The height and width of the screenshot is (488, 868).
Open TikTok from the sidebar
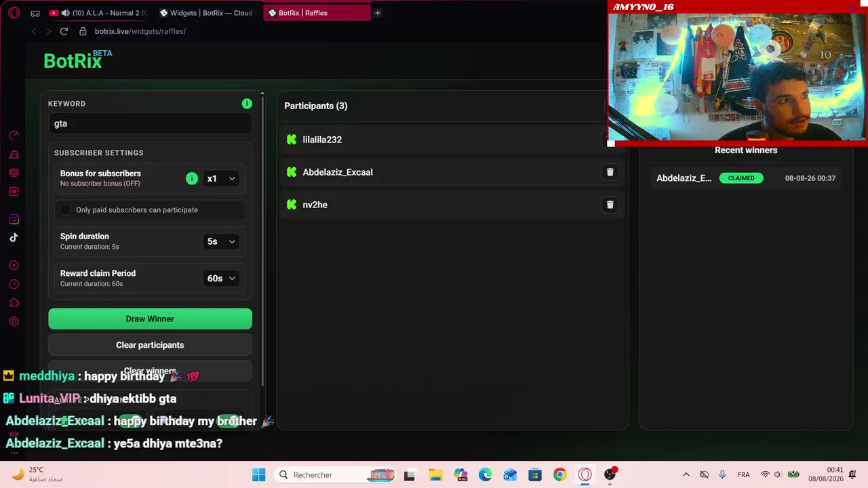(x=14, y=237)
